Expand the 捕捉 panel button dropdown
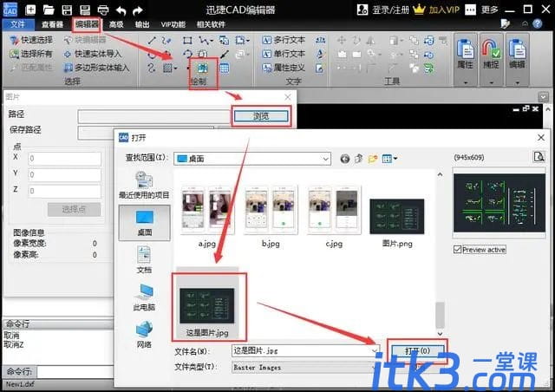Viewport: 555px width, 392px height. click(492, 82)
